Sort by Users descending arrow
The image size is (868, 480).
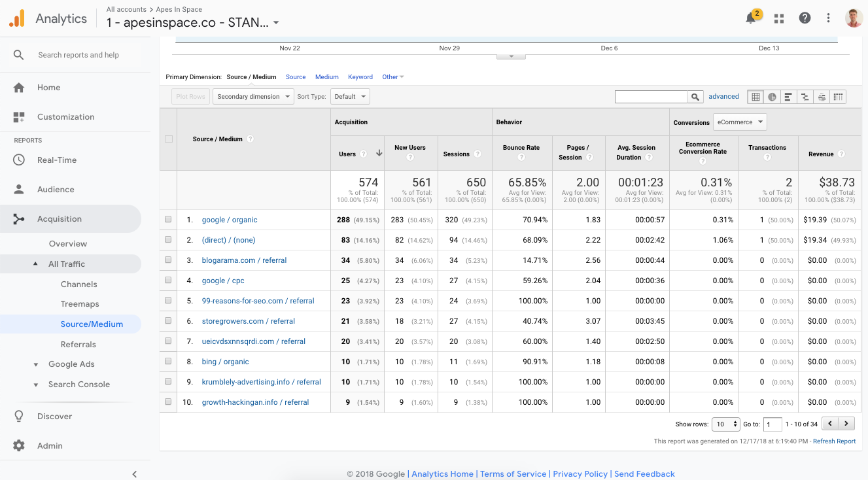pos(379,154)
